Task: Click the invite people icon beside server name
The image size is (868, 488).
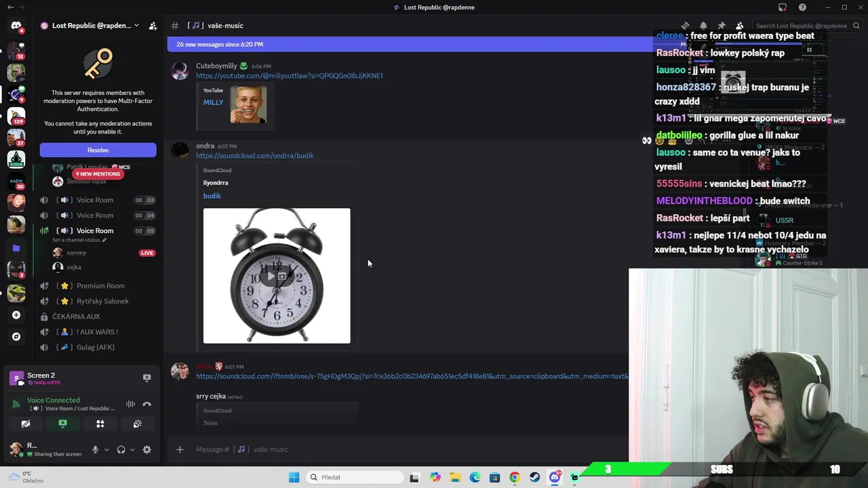Action: tap(153, 26)
